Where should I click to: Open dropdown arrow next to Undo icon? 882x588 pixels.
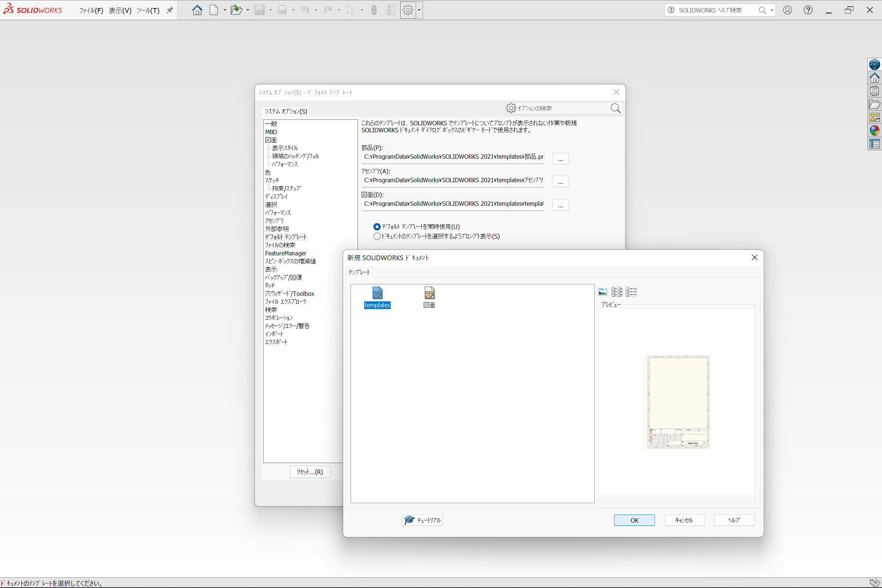click(316, 10)
